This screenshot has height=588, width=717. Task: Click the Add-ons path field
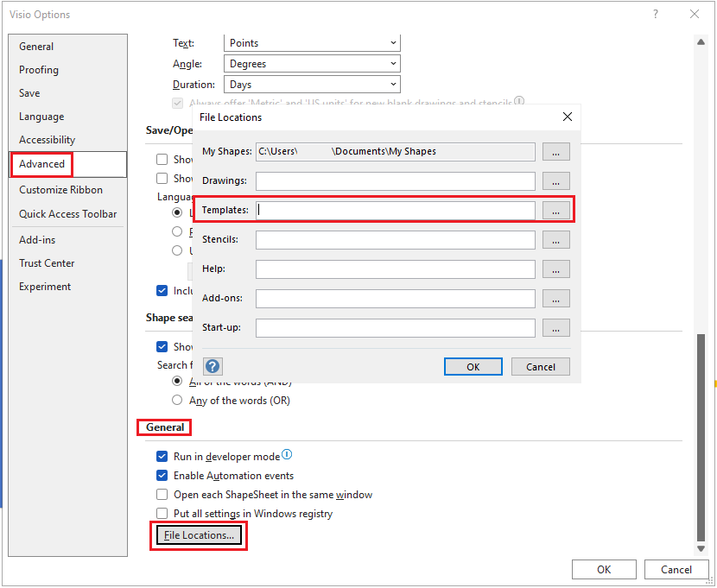396,299
